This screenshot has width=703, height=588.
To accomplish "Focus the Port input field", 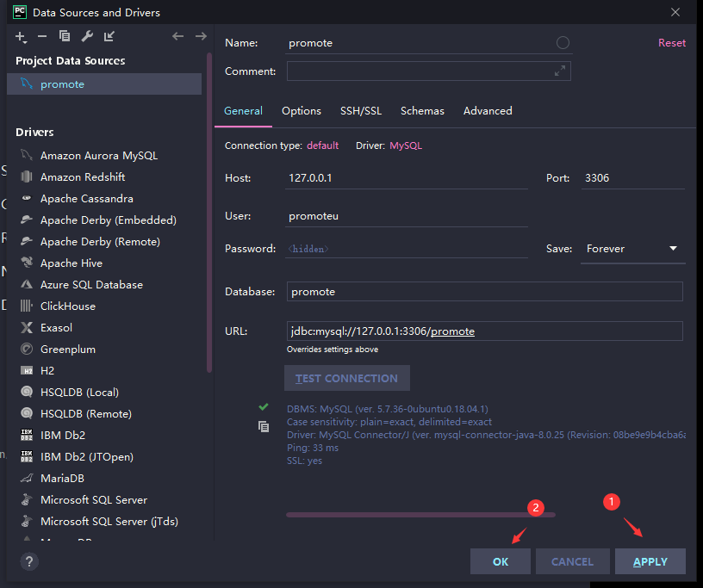I will (633, 178).
